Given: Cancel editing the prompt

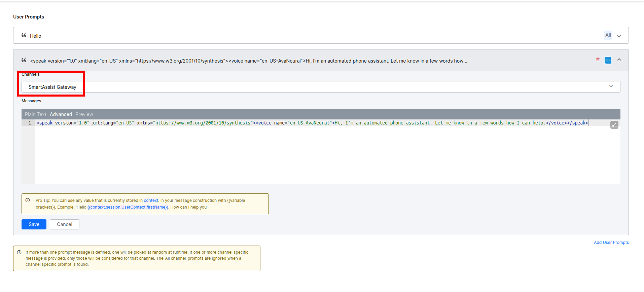Looking at the screenshot, I should click(x=64, y=224).
